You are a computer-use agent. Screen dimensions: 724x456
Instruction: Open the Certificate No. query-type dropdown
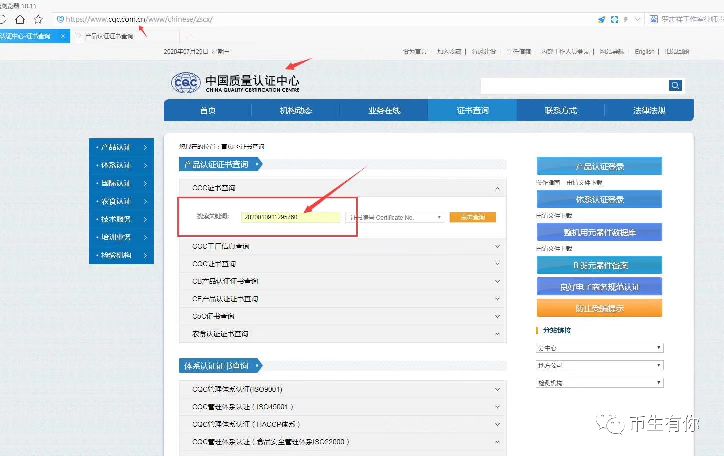[395, 217]
